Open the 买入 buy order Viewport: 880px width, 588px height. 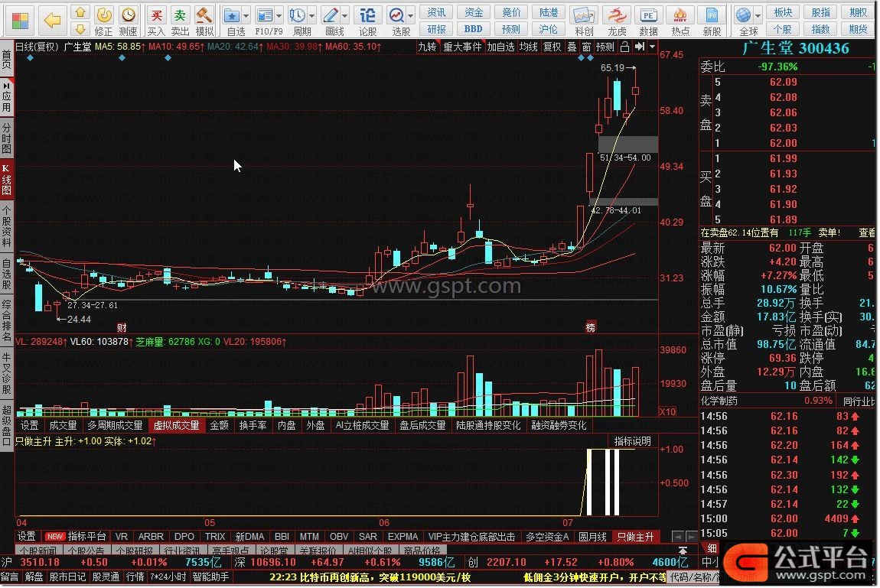coord(156,21)
